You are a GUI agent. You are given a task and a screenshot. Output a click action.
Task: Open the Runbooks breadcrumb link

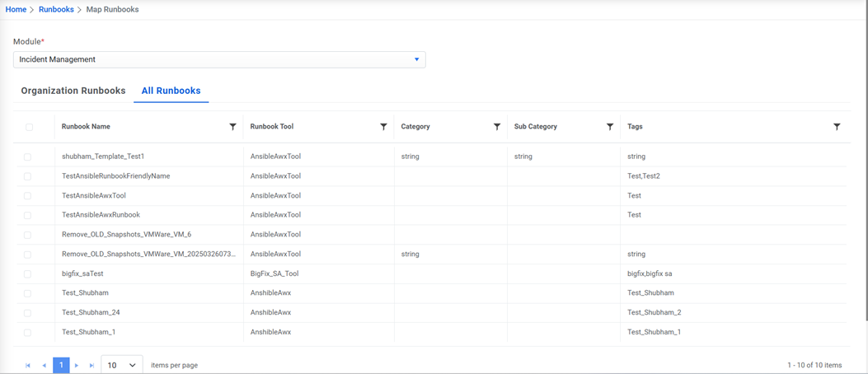(56, 9)
